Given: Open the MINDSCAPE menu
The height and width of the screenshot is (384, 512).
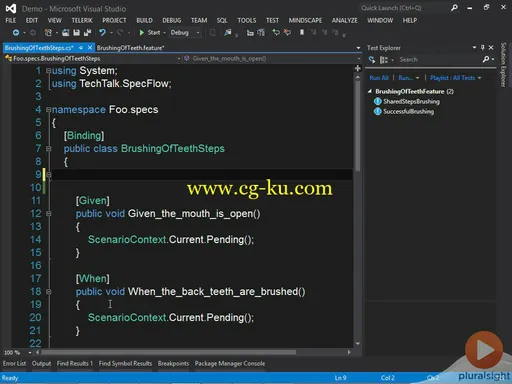Looking at the screenshot, I should click(305, 20).
